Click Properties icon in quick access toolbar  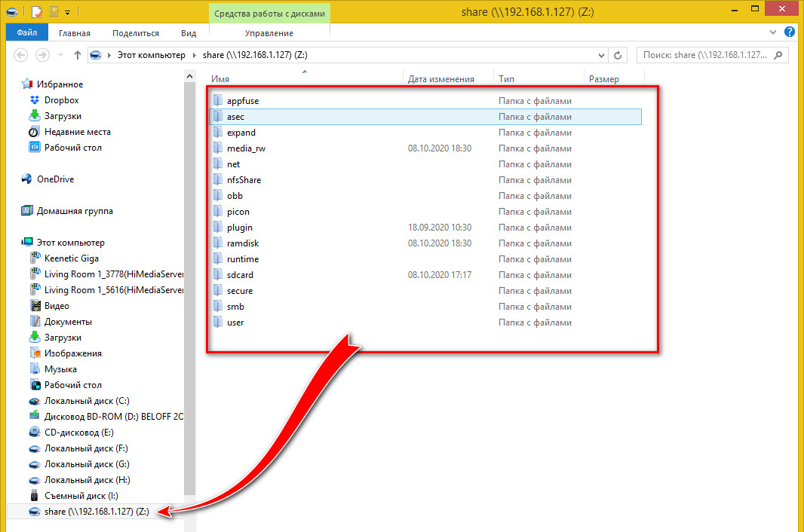tap(37, 11)
